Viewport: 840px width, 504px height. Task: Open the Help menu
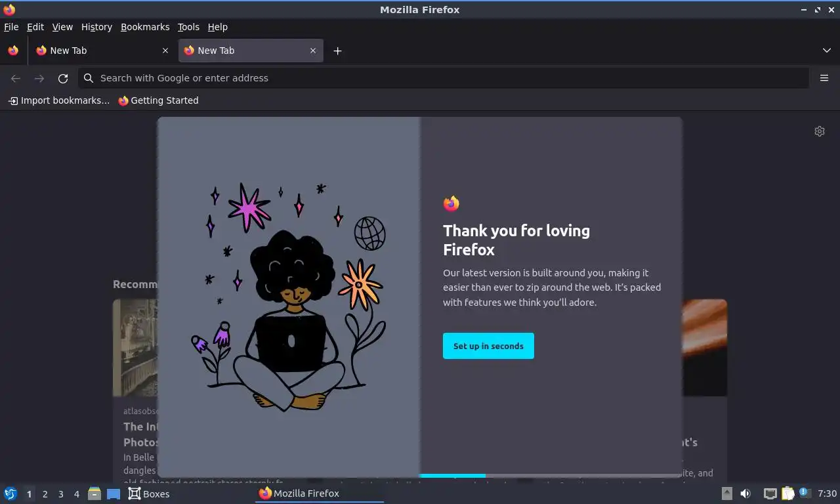(217, 27)
